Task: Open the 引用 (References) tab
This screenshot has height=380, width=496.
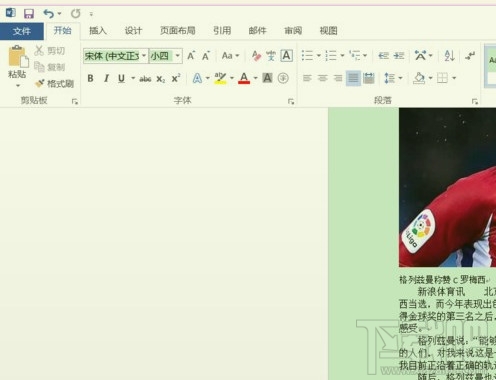Action: [x=222, y=31]
